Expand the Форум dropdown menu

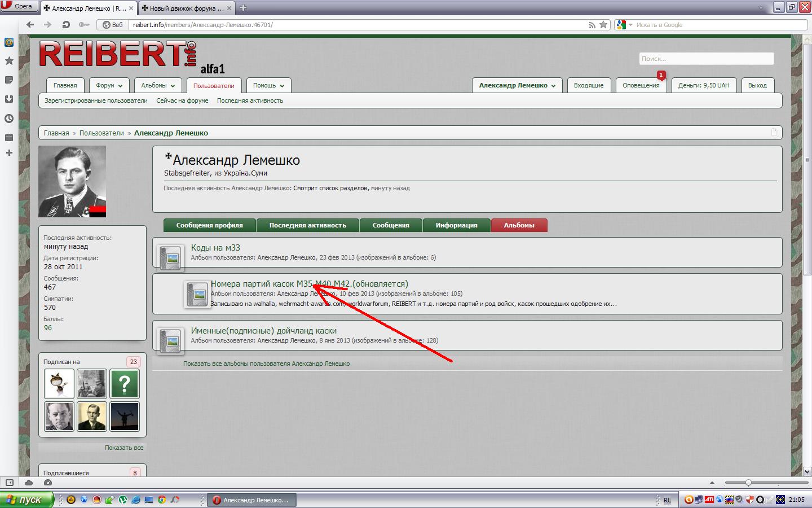[109, 86]
